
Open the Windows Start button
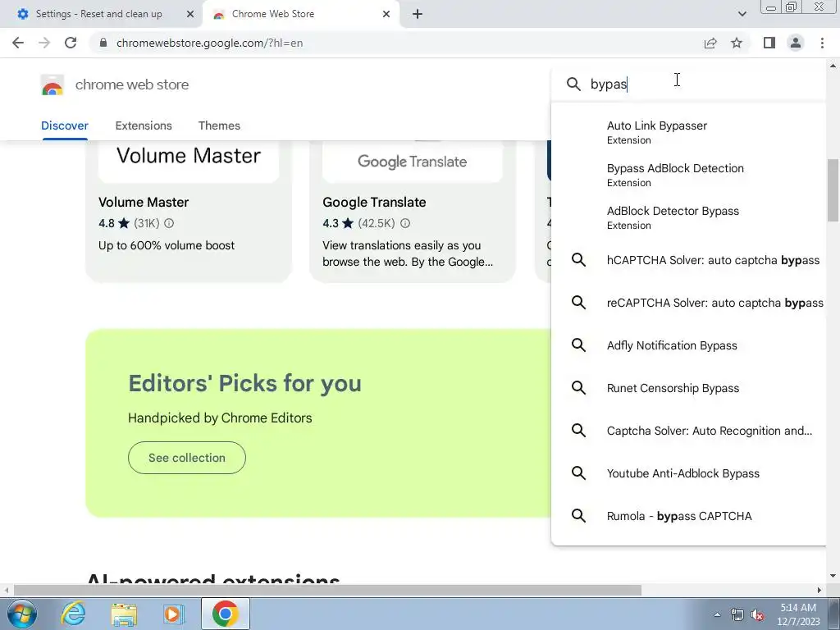point(21,614)
